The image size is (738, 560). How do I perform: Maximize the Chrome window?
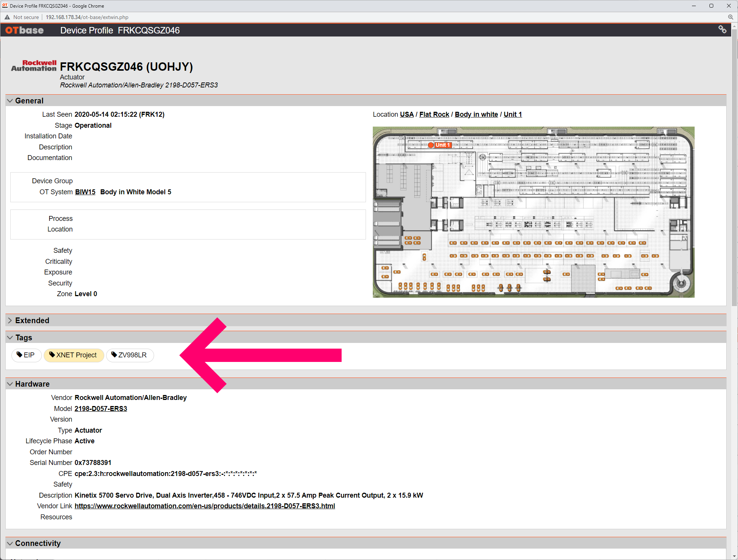[x=711, y=6]
